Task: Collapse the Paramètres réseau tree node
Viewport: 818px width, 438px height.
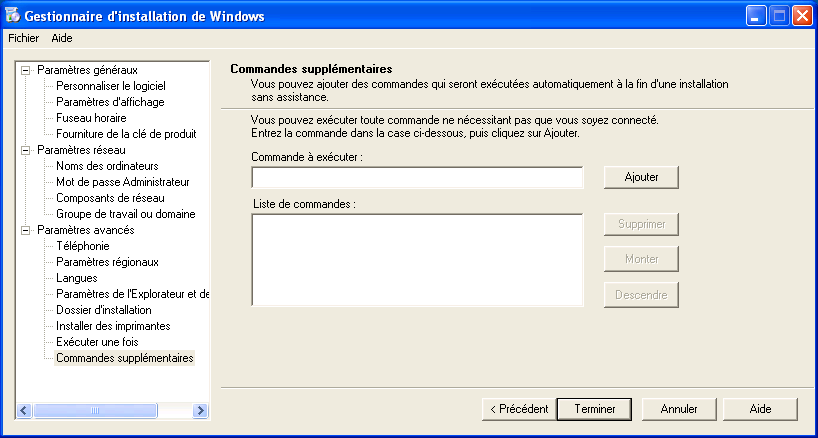Action: coord(25,150)
